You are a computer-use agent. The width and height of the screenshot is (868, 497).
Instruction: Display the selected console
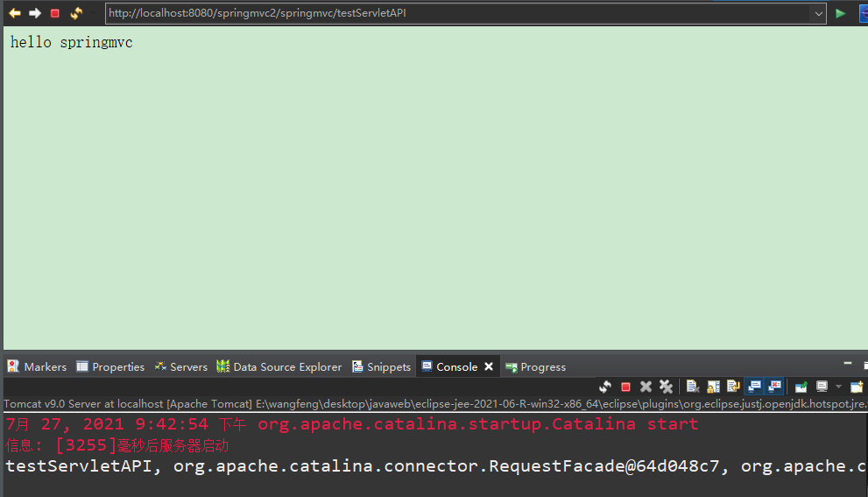click(x=822, y=387)
